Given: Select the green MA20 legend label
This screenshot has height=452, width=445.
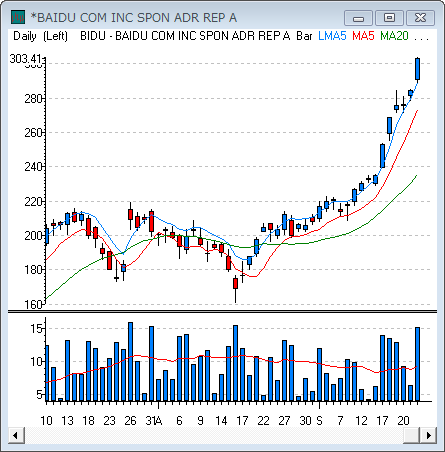Looking at the screenshot, I should click(394, 36).
